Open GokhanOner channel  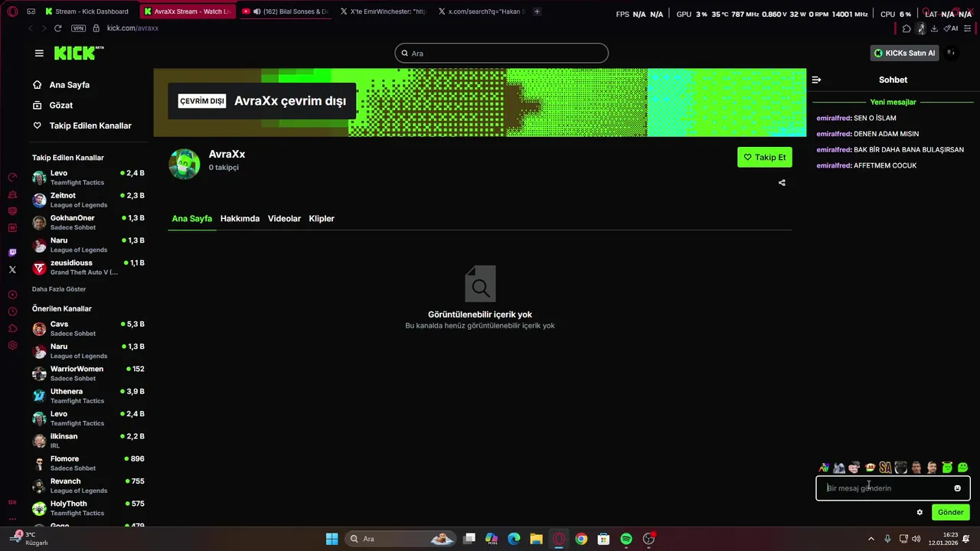pos(88,223)
